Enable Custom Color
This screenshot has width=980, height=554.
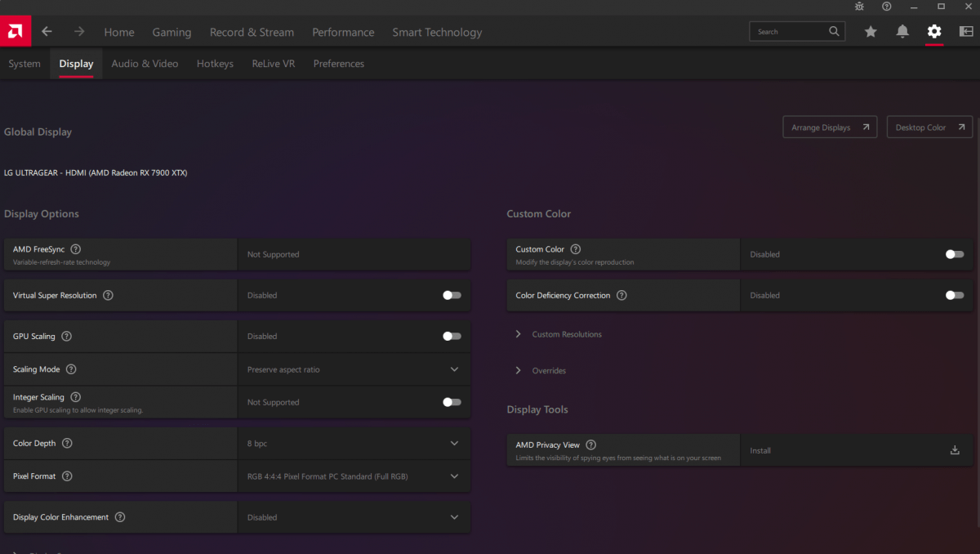pos(953,254)
